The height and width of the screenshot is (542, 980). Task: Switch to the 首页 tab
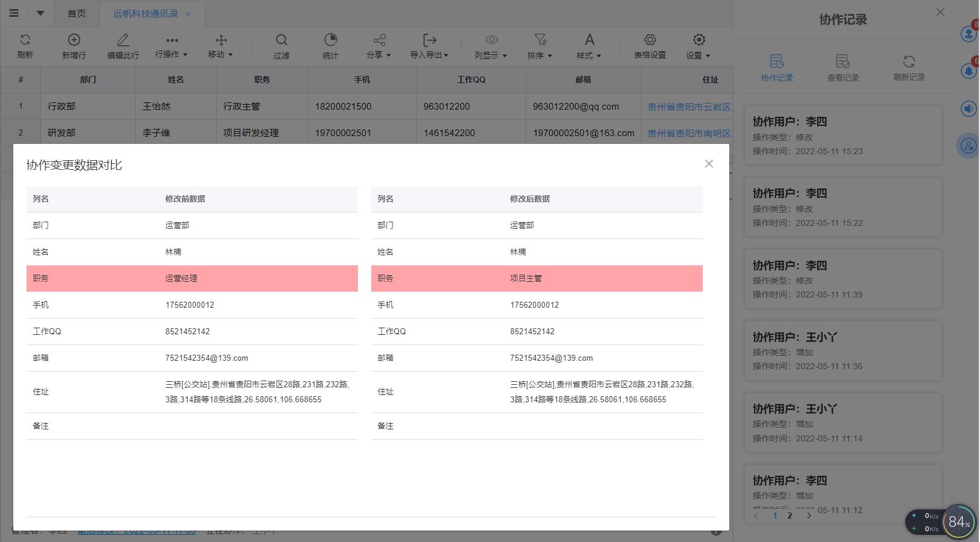77,13
